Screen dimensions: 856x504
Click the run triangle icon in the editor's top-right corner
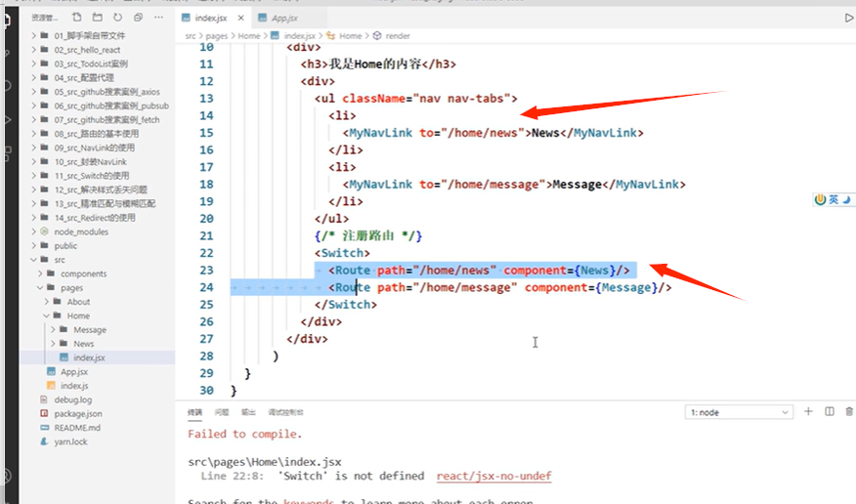pos(849,18)
